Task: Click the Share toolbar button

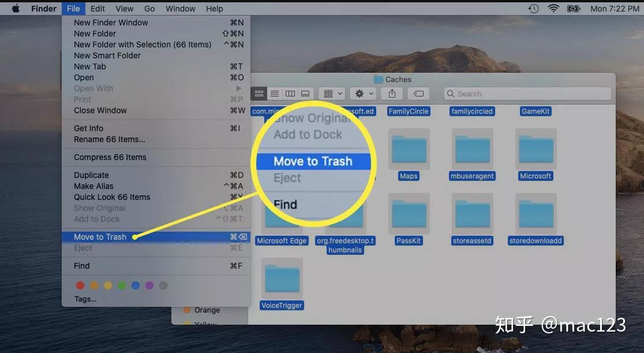Action: pos(392,94)
